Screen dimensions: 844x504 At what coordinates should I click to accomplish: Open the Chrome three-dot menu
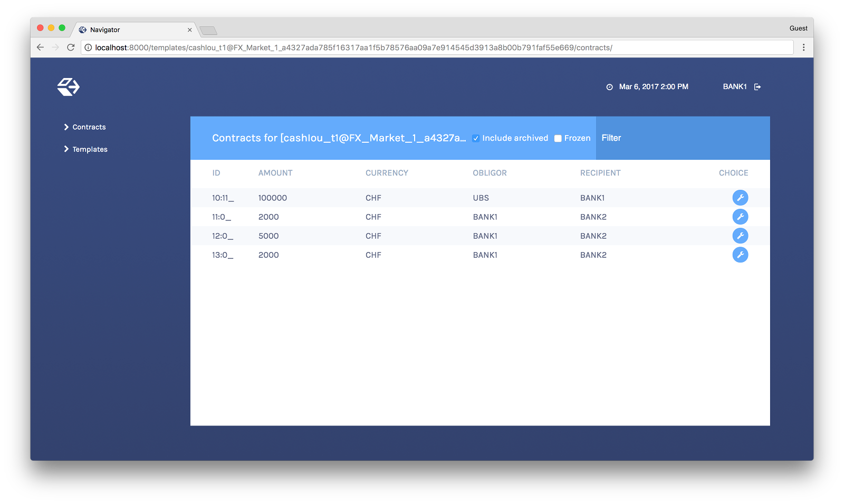tap(804, 47)
